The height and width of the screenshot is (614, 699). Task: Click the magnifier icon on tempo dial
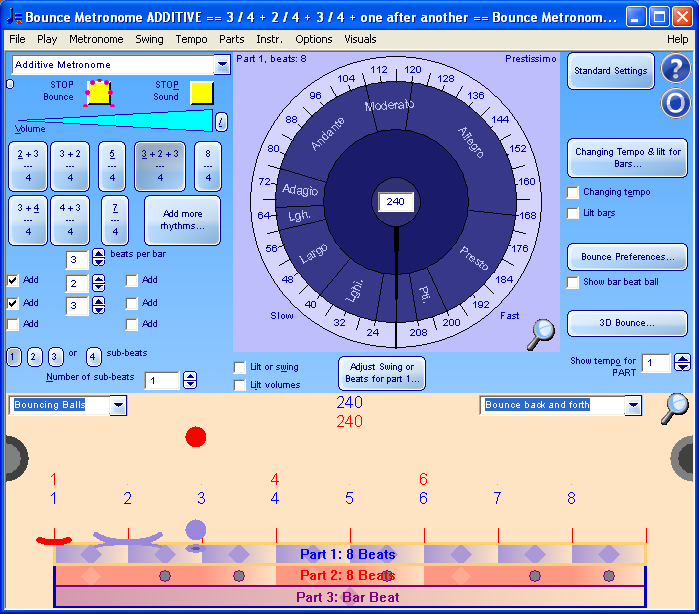541,334
